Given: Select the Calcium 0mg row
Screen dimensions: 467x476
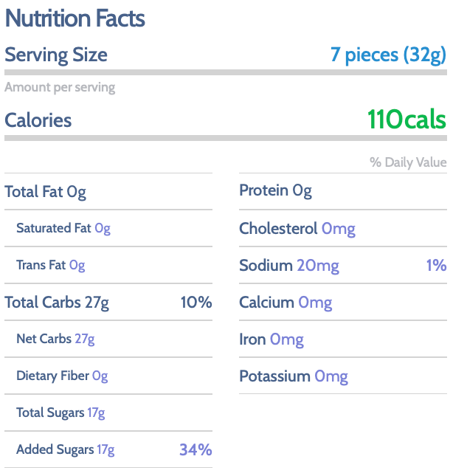Looking at the screenshot, I should [343, 303].
